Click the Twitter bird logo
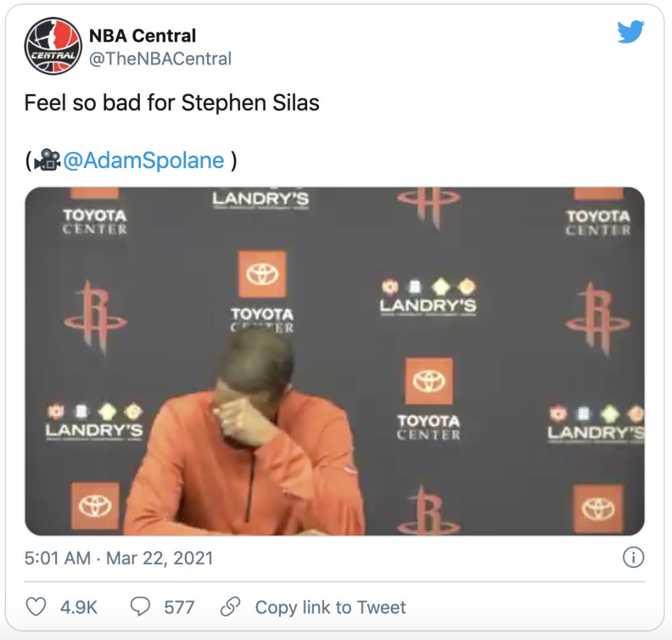 [630, 32]
